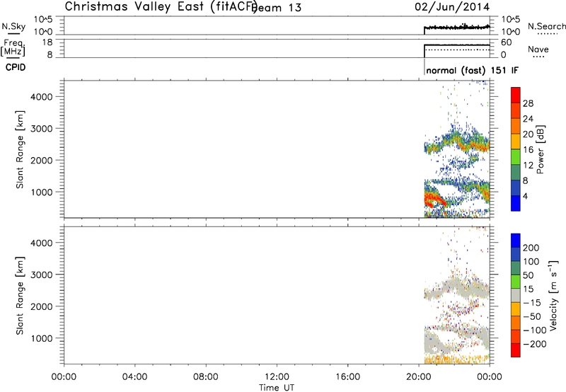
Task: Select the 'Time UT' axis title
Action: coord(277,388)
